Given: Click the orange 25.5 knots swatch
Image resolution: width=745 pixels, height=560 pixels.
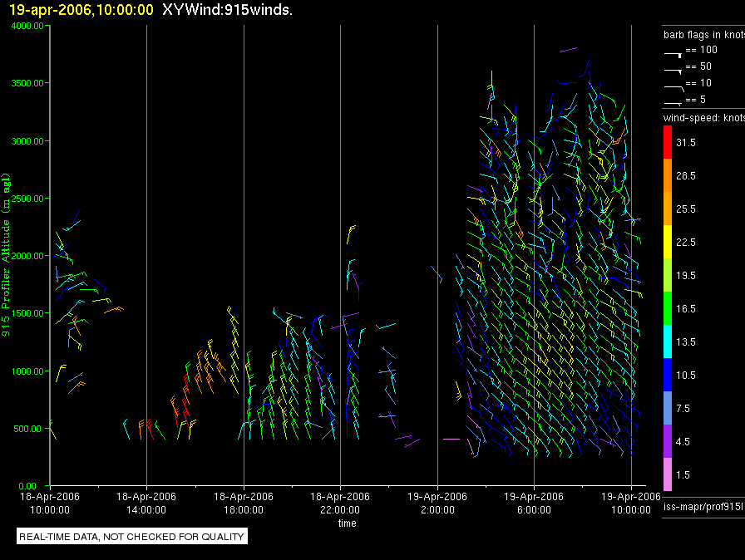Looking at the screenshot, I should click(668, 209).
